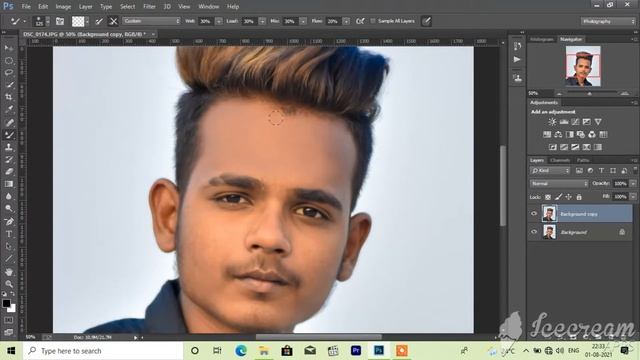Select the Hand tool
Image resolution: width=640 pixels, height=360 pixels.
click(x=9, y=272)
